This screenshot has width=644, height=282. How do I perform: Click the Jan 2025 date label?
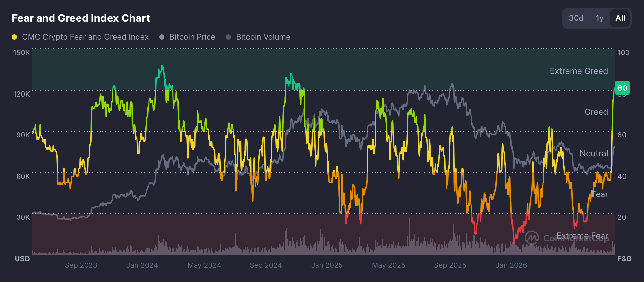coord(327,265)
